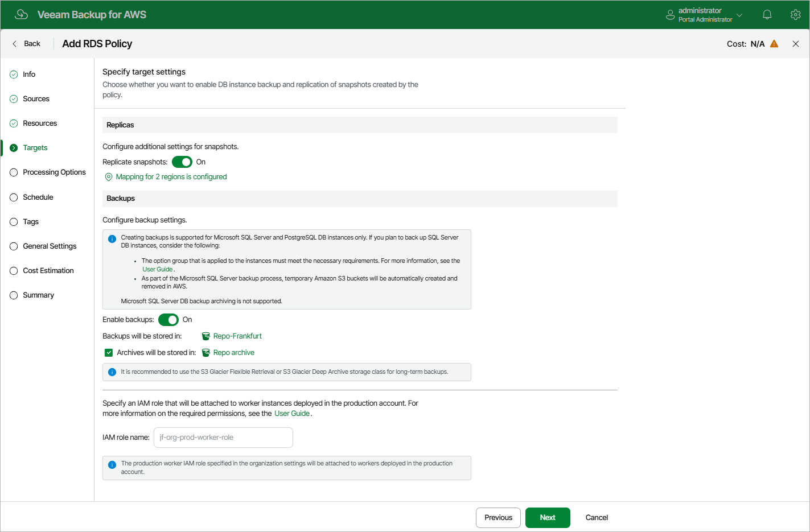This screenshot has width=810, height=532.
Task: Click the Resources step checkmark icon
Action: coord(14,123)
